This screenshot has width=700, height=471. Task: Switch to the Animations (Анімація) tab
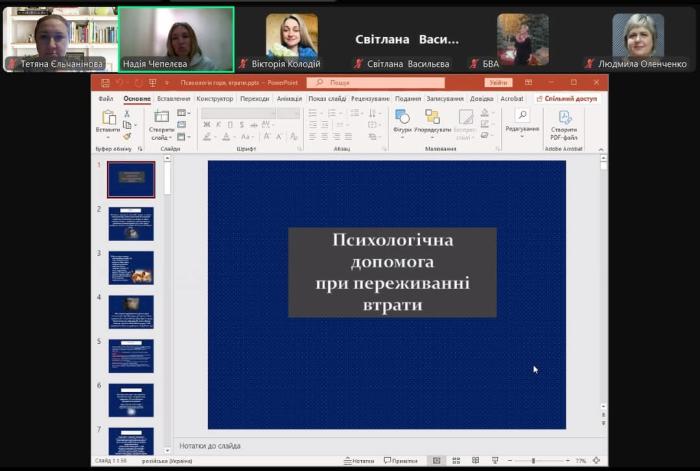(x=289, y=99)
